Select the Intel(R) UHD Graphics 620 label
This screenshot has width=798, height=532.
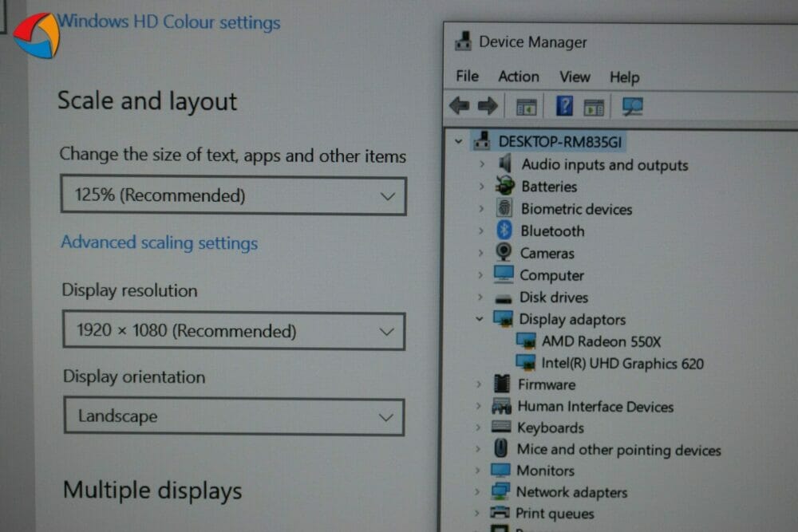click(x=622, y=363)
